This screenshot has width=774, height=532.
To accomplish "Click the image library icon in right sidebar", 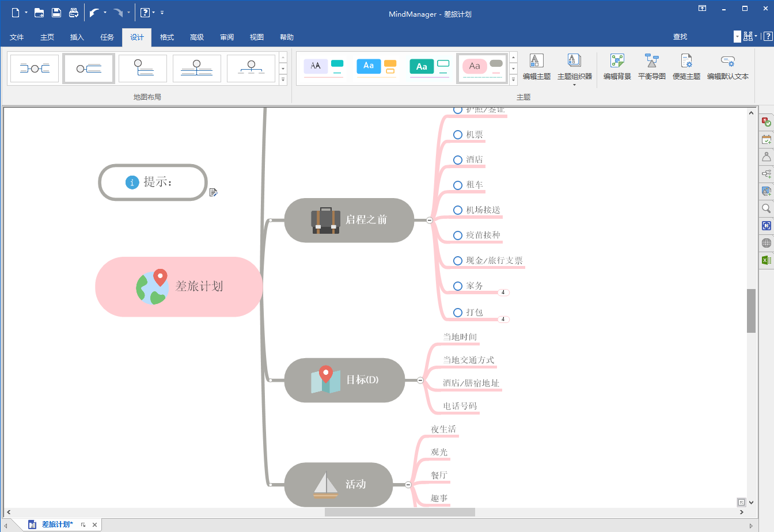I will click(x=766, y=189).
